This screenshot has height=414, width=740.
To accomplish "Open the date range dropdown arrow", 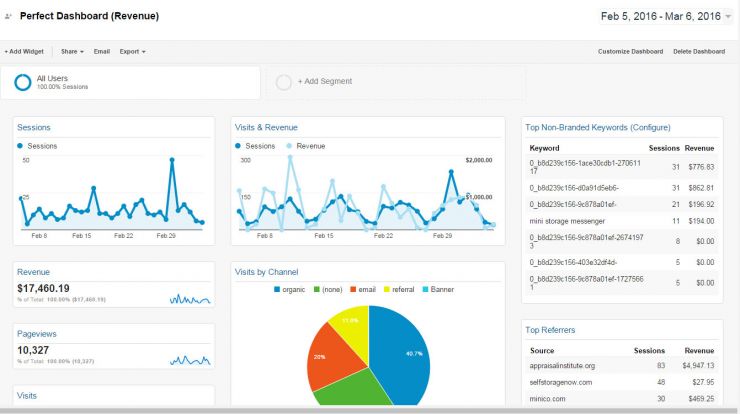I will (x=728, y=17).
